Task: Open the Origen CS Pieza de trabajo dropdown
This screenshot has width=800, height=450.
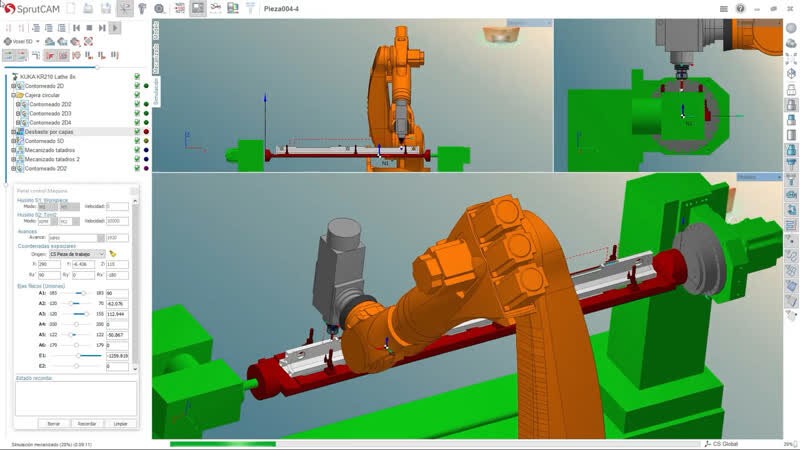Action: pos(77,254)
